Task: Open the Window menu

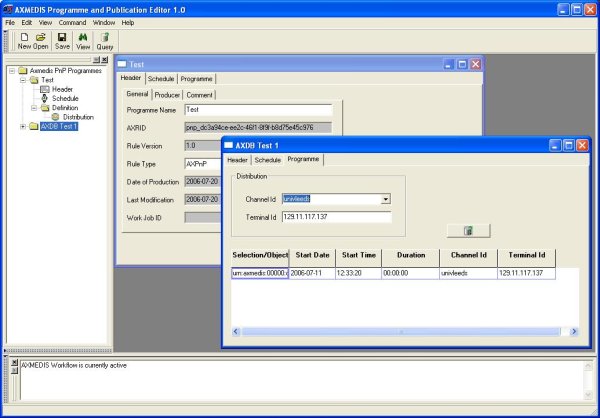Action: (x=104, y=23)
